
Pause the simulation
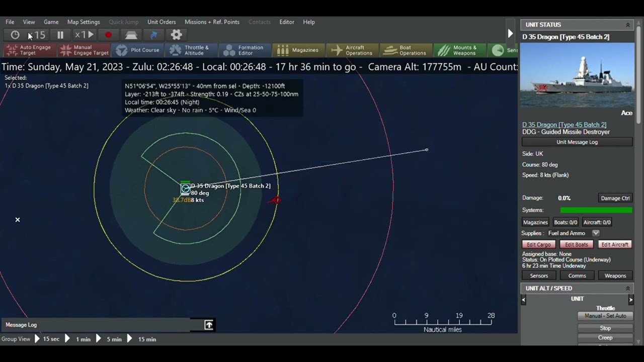click(x=60, y=35)
